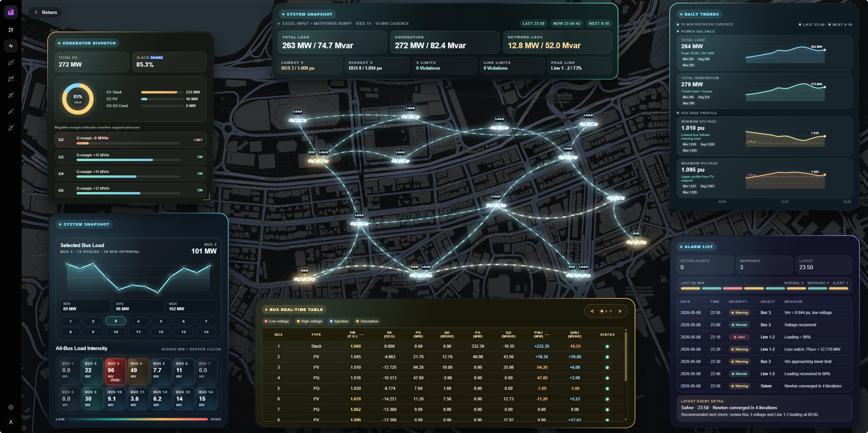868x433 pixels.
Task: Click the BUS 3 PEAK intensity tile
Action: point(115,371)
